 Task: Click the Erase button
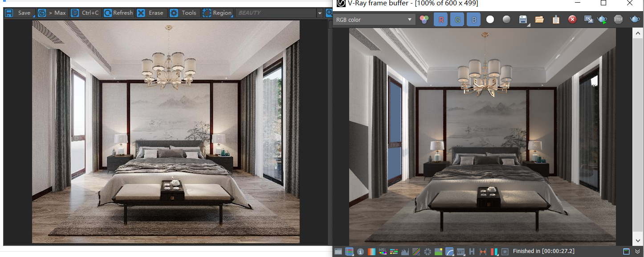[x=151, y=13]
